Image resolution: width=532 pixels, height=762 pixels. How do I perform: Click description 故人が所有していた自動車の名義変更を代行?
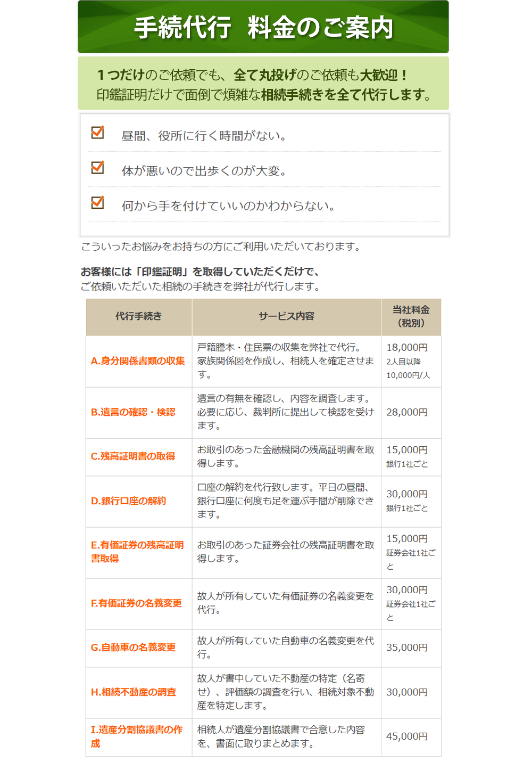click(286, 648)
